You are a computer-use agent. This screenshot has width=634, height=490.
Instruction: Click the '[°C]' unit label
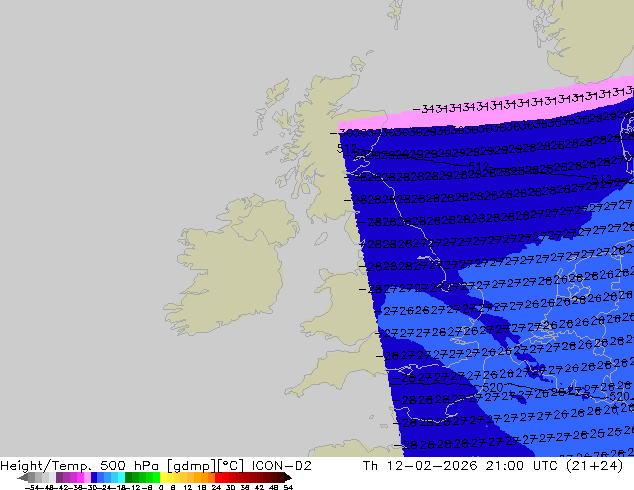231,466
